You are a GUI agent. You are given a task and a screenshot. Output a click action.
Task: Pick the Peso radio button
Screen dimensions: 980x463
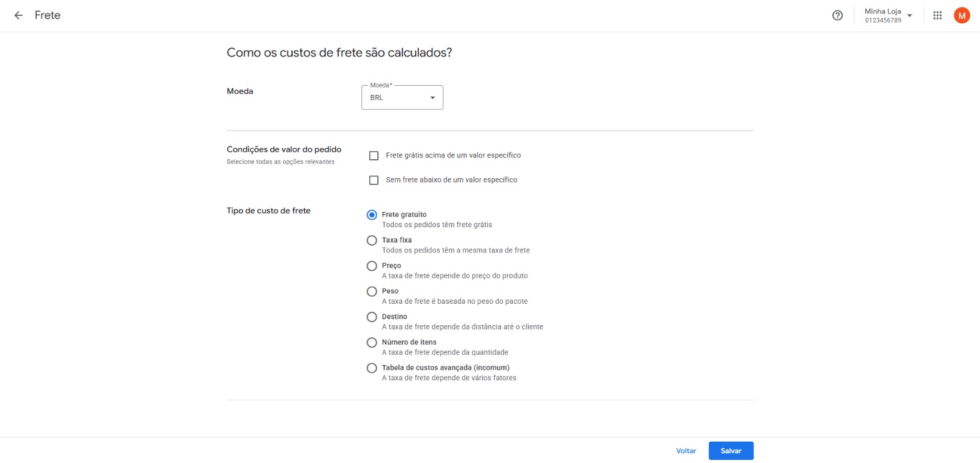pos(372,292)
